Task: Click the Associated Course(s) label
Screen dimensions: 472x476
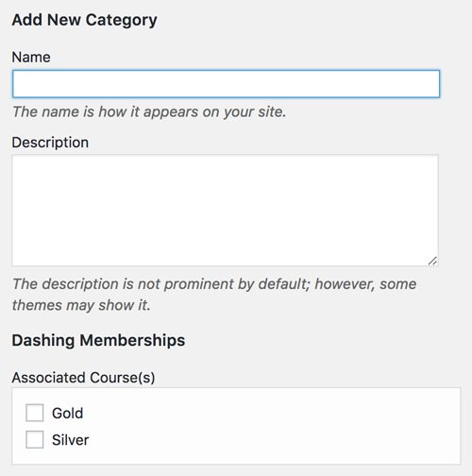Action: [83, 378]
